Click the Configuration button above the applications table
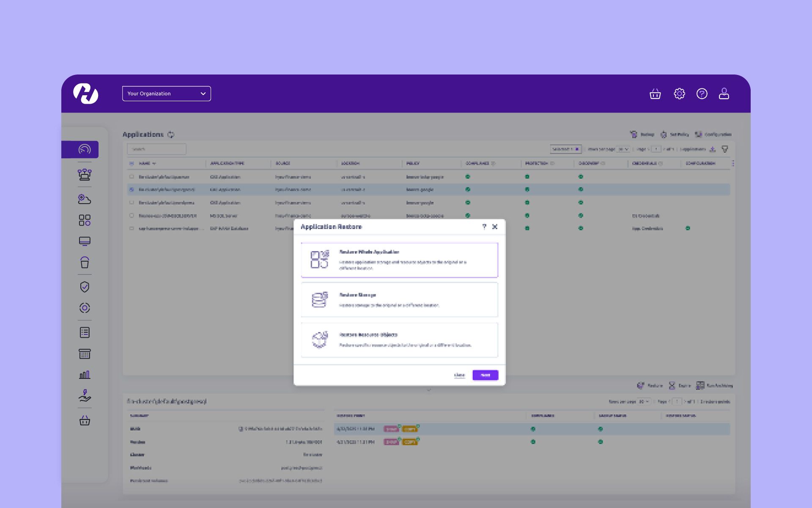The image size is (812, 508). pyautogui.click(x=713, y=135)
